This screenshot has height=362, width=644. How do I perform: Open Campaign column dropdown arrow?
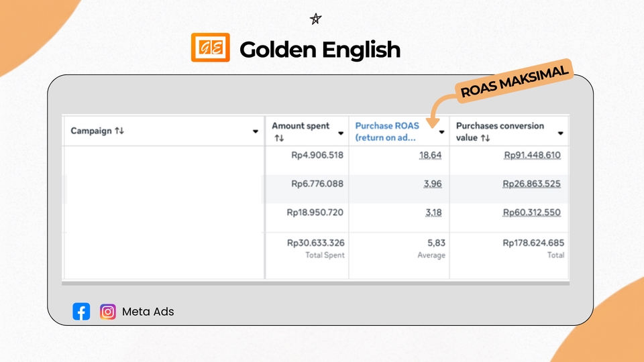256,131
